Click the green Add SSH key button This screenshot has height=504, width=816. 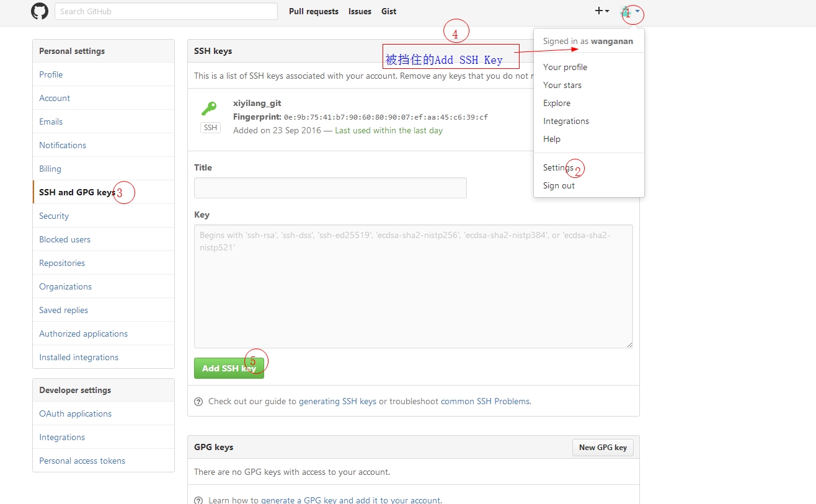tap(229, 368)
